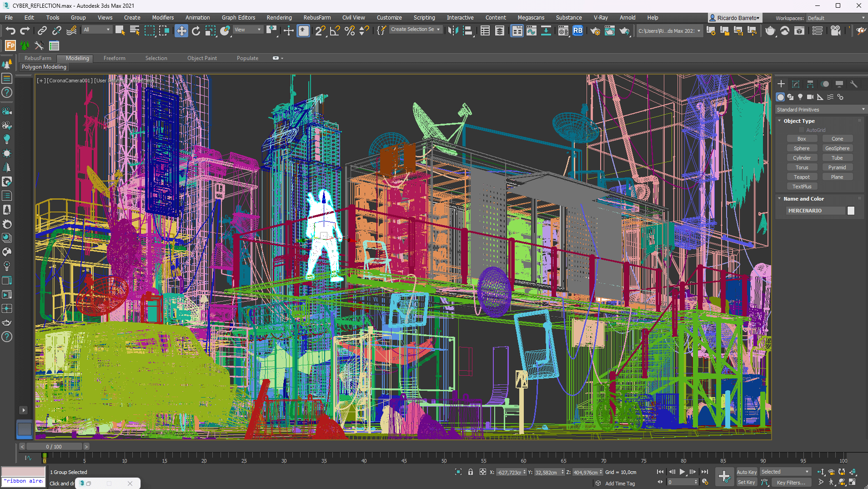Toggle the 2D/3D Snaps button
Screen dimensions: 868x489
click(320, 30)
